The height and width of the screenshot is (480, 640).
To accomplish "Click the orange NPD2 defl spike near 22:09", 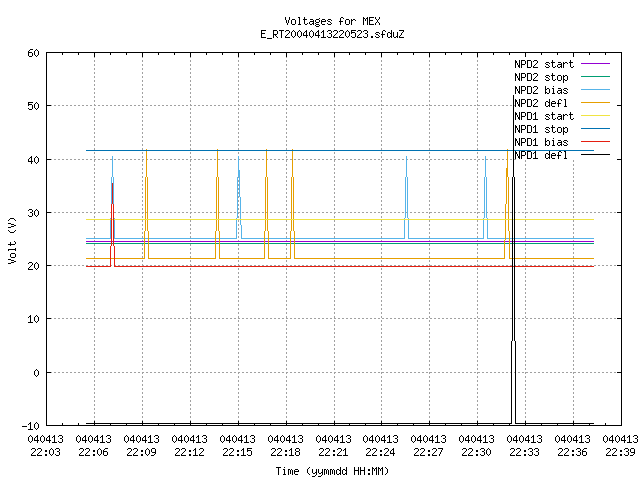I will coord(147,204).
